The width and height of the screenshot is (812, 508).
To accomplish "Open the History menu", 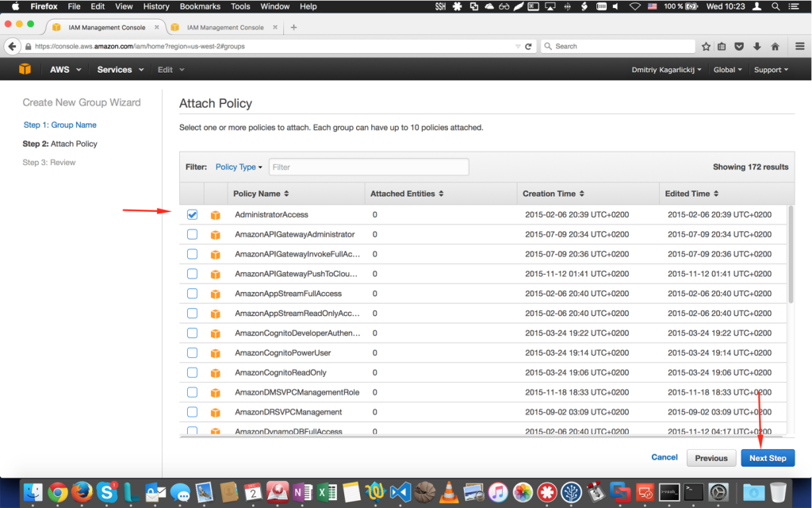I will click(156, 6).
